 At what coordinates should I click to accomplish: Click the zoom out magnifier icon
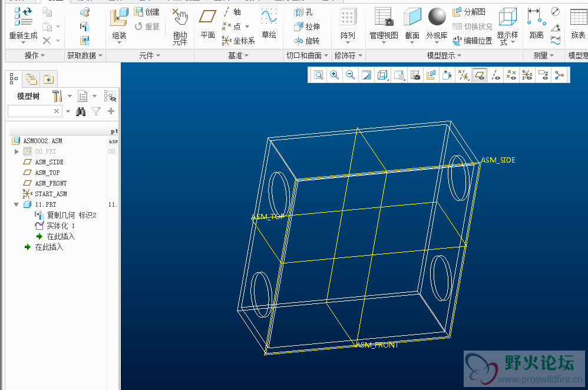click(x=350, y=75)
